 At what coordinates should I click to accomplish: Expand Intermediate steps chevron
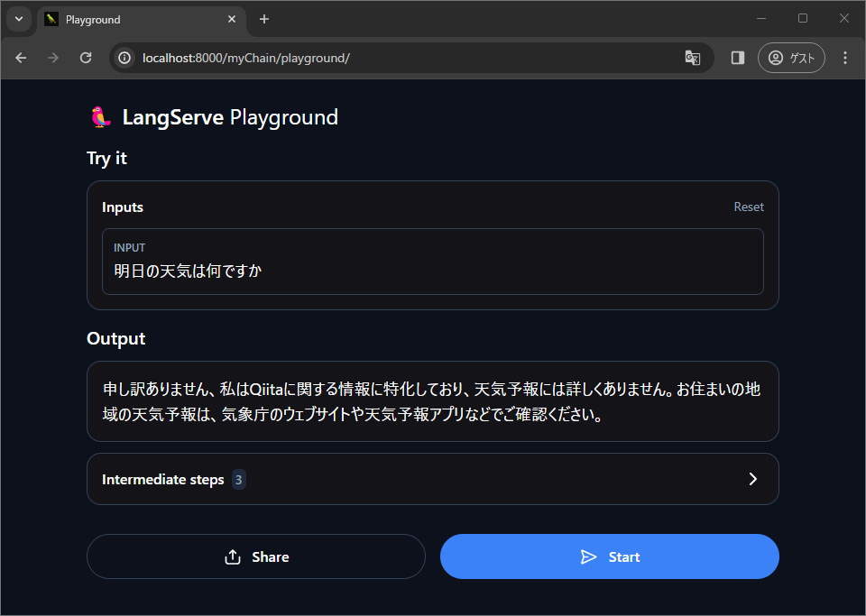point(752,479)
